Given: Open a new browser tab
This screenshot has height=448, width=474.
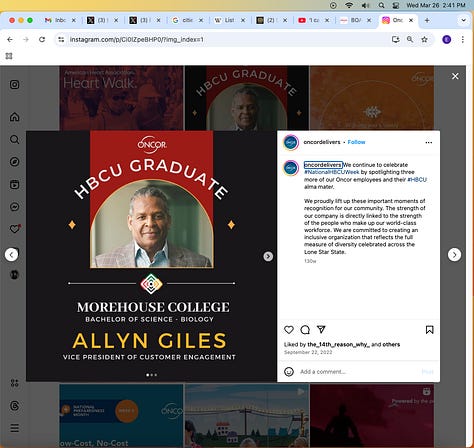Looking at the screenshot, I should tap(427, 20).
